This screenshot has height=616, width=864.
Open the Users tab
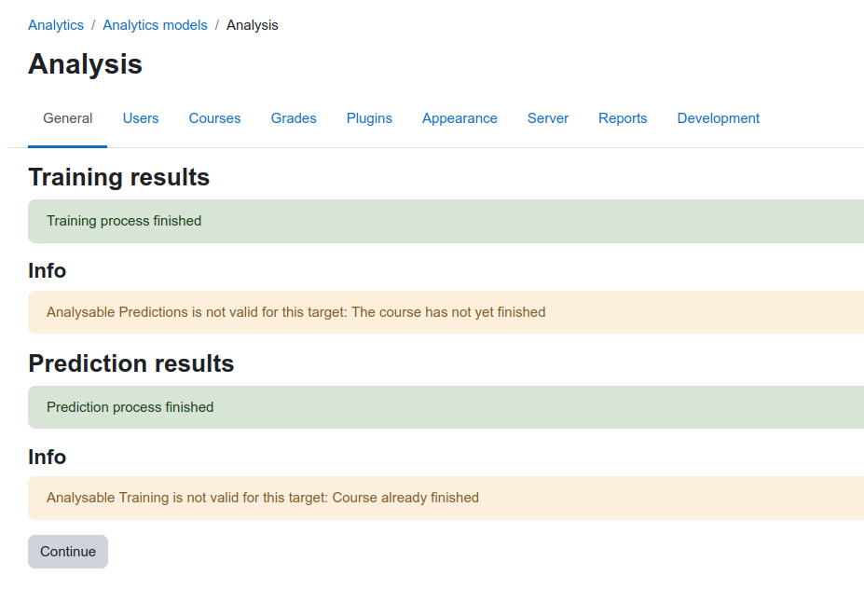[141, 118]
